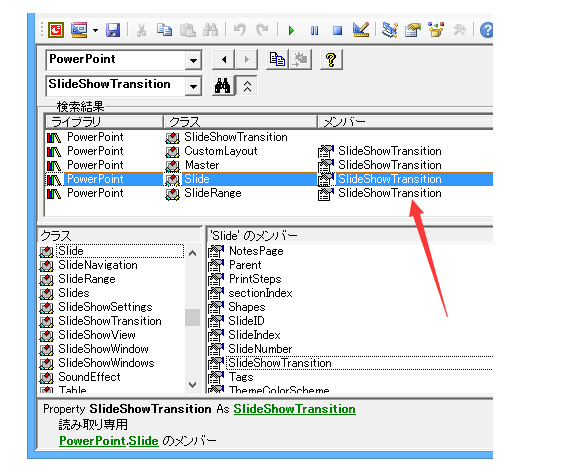566x474 pixels.
Task: Select SoundEffect class
Action: click(x=111, y=377)
